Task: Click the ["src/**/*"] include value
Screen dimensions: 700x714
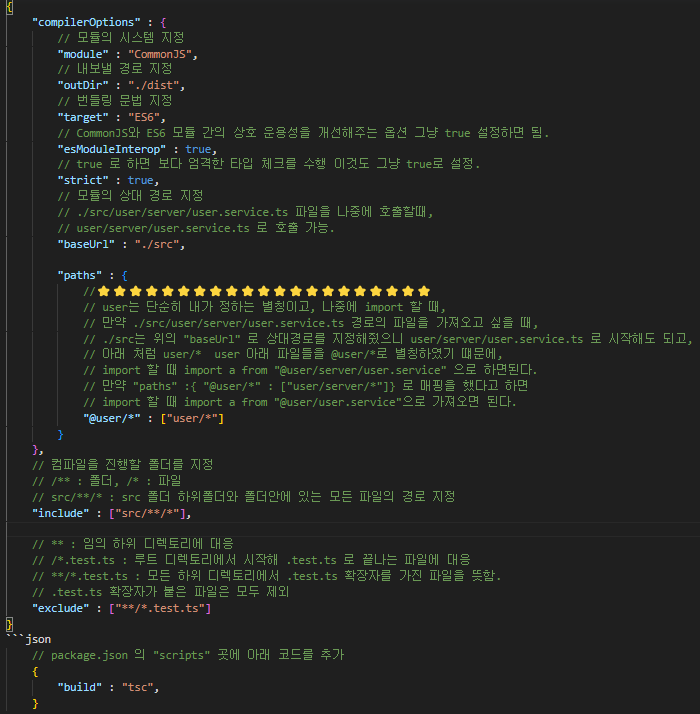Action: (x=147, y=513)
